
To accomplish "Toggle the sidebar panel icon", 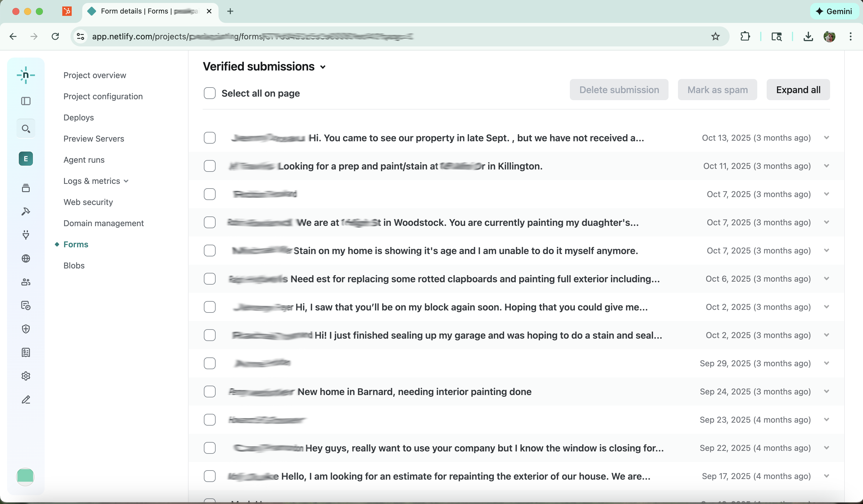I will 26,101.
